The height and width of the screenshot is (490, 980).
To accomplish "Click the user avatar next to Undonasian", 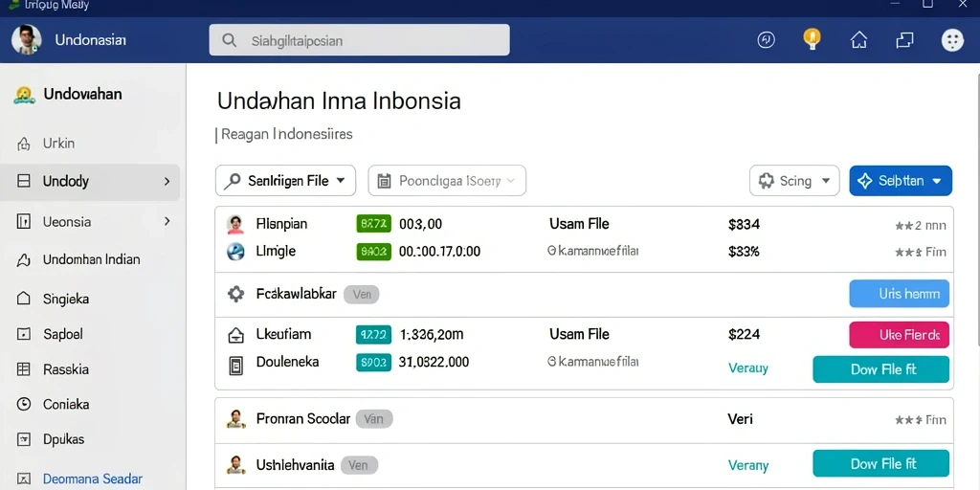I will 26,40.
